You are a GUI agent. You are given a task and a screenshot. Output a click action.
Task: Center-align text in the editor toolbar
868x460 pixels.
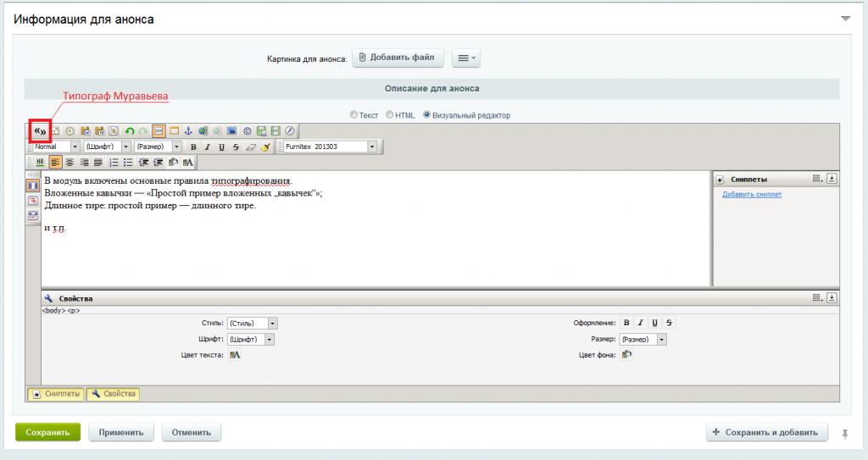70,162
